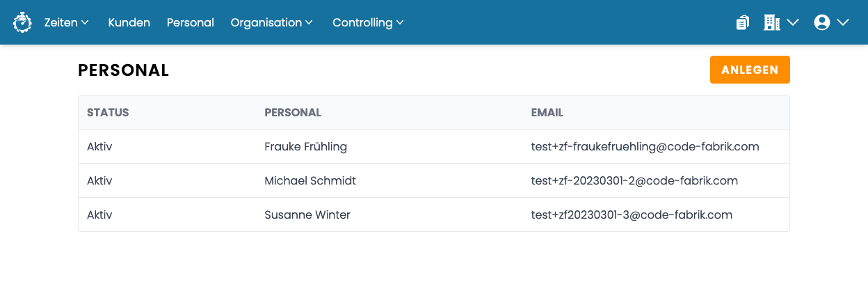Expand the Organisation dropdown menu
This screenshot has width=868, height=296.
click(272, 22)
